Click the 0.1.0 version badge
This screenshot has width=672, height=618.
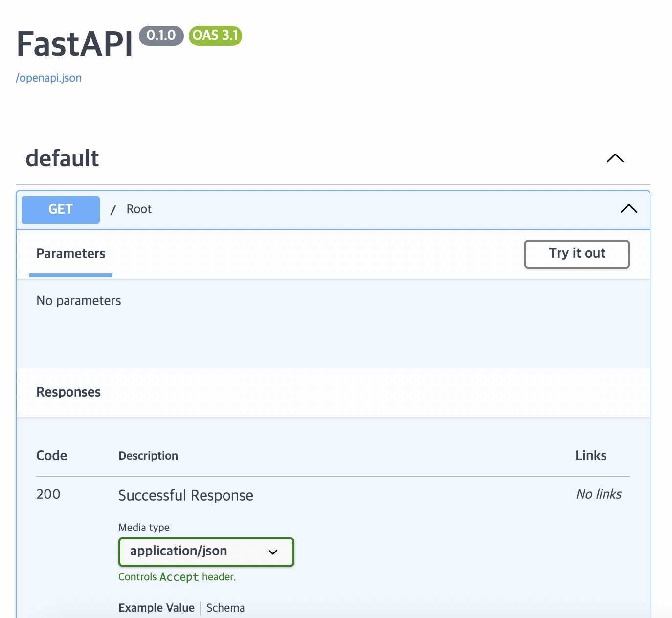161,36
